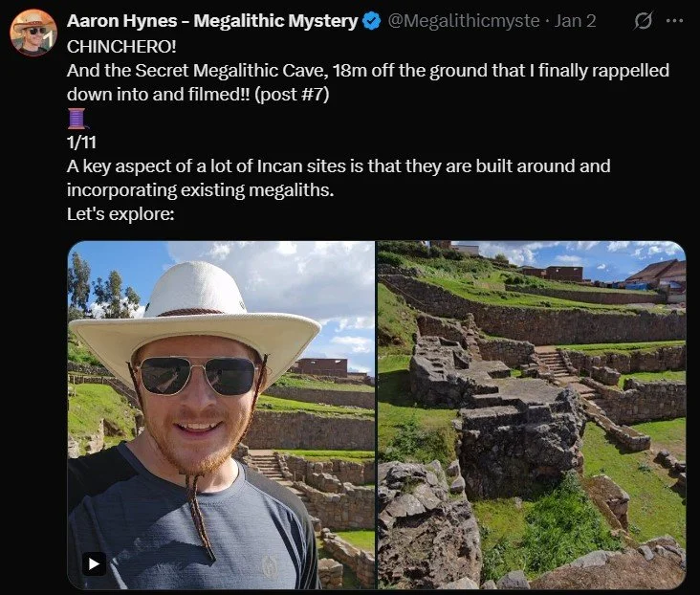Open Aaron Hynes profile avatar
This screenshot has width=700, height=595.
[x=33, y=33]
